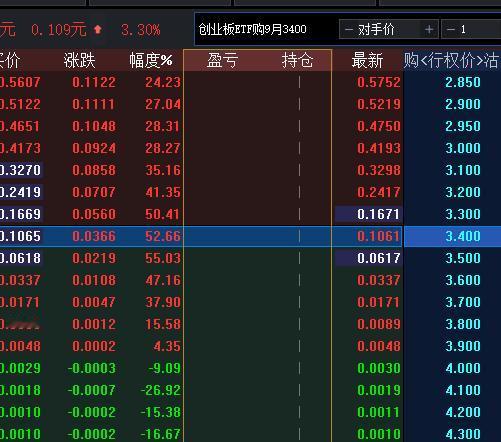Click the 持仓 column header

297,61
